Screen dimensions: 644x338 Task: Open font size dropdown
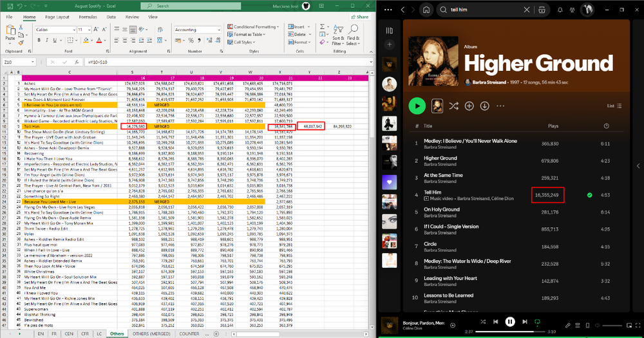89,30
